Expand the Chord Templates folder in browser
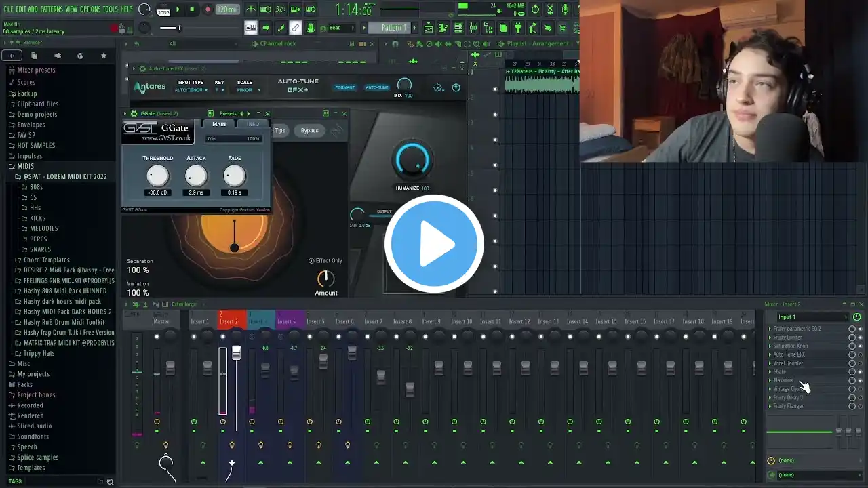Image resolution: width=868 pixels, height=488 pixels. click(x=46, y=260)
